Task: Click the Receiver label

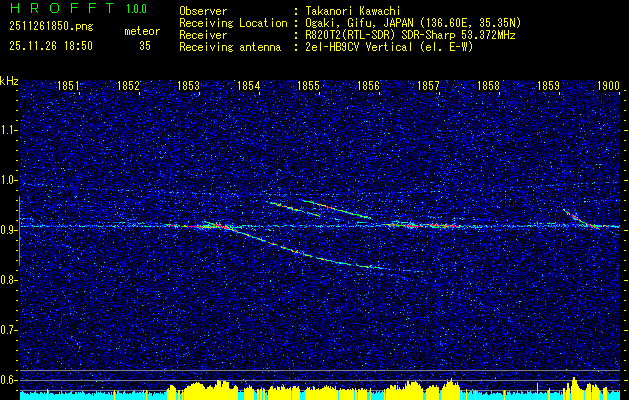Action: (203, 35)
